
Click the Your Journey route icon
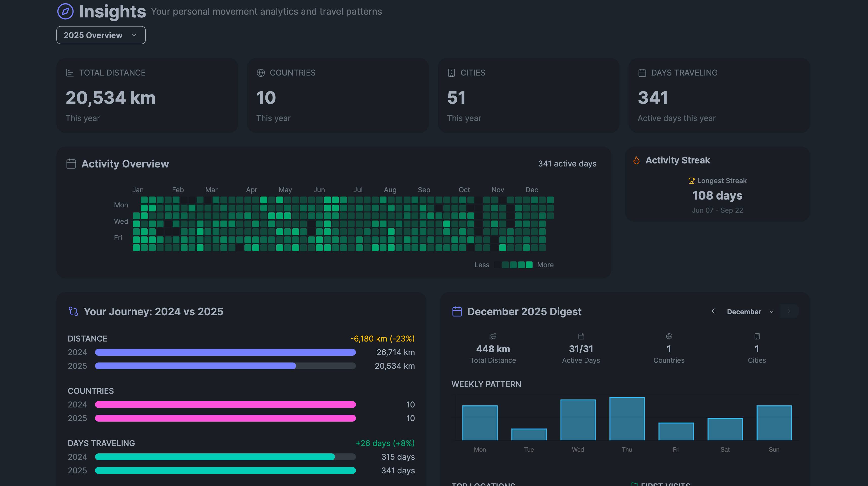[x=73, y=311]
